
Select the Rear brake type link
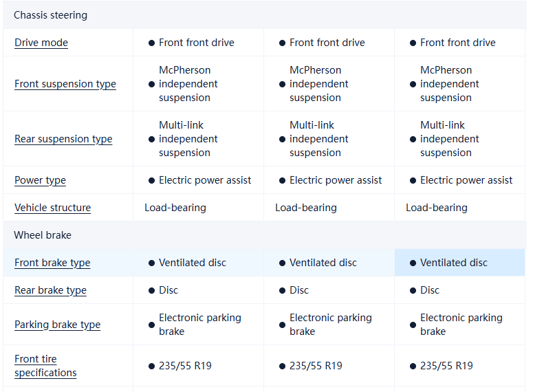click(50, 290)
